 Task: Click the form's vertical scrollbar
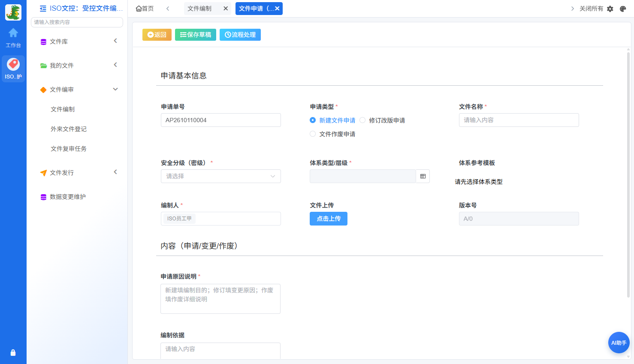tap(628, 174)
